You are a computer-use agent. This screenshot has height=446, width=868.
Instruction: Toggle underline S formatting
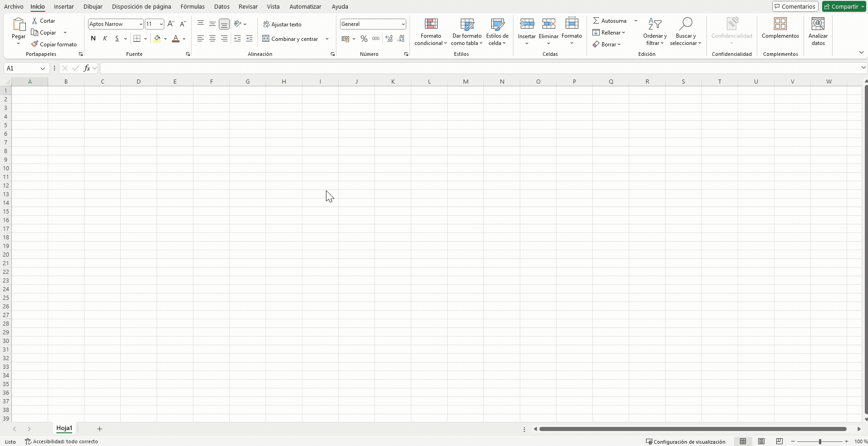coord(117,39)
